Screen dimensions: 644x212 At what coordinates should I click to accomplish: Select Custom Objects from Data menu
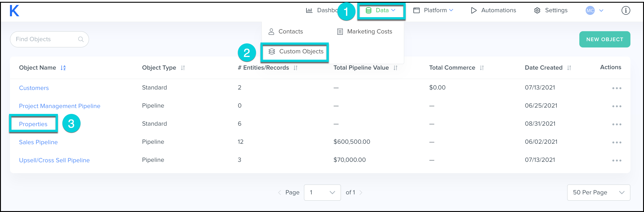click(296, 52)
